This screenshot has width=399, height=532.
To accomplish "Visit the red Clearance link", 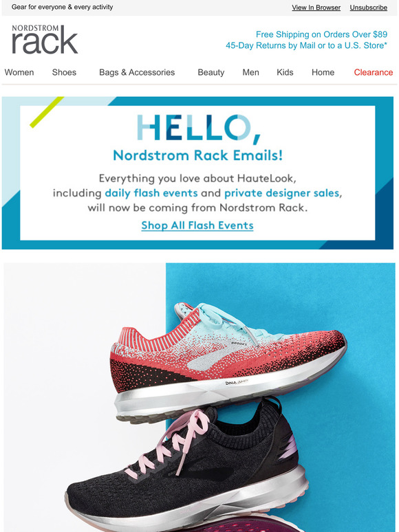I will [x=373, y=72].
